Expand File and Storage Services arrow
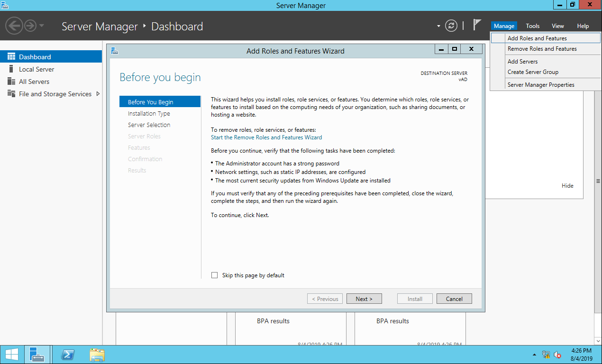This screenshot has height=364, width=602. 98,94
